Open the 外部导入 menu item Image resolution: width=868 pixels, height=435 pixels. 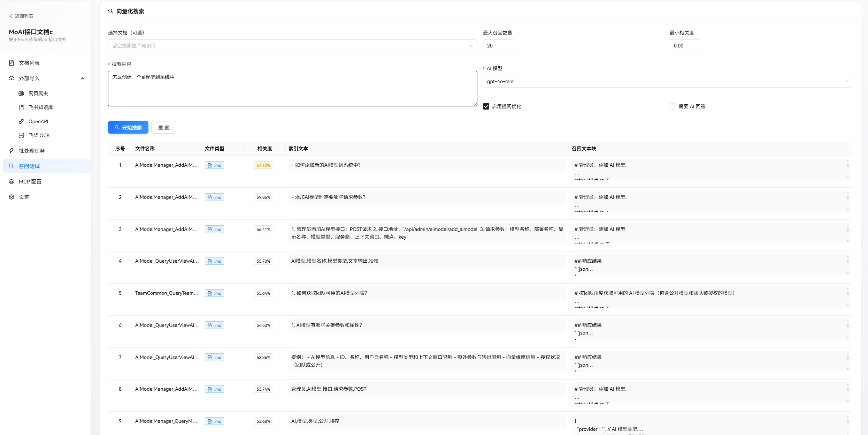[x=29, y=78]
